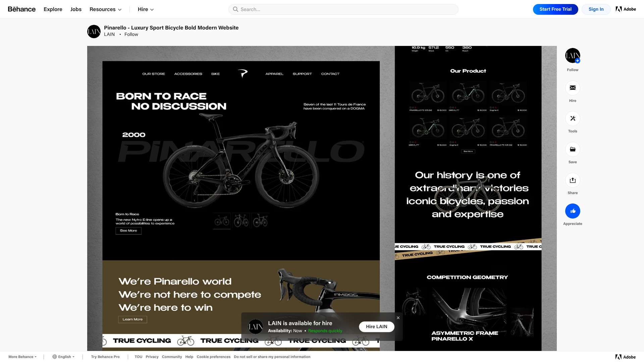Click the Hire envelope icon in sidebar

573,88
